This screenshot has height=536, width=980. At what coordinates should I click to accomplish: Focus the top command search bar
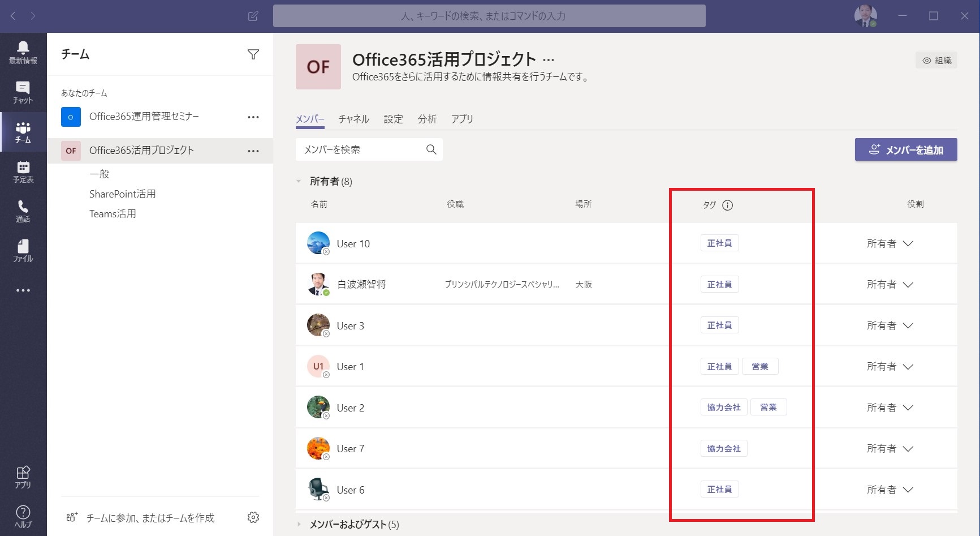[x=489, y=16]
